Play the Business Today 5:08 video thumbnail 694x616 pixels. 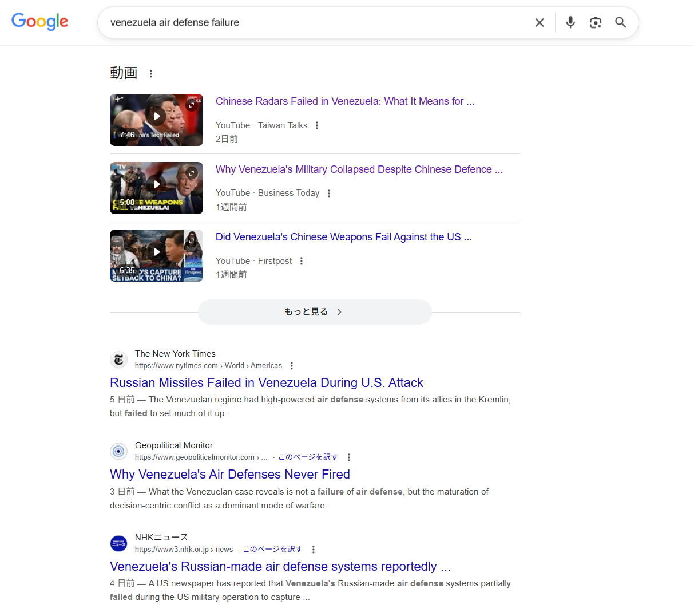click(156, 188)
